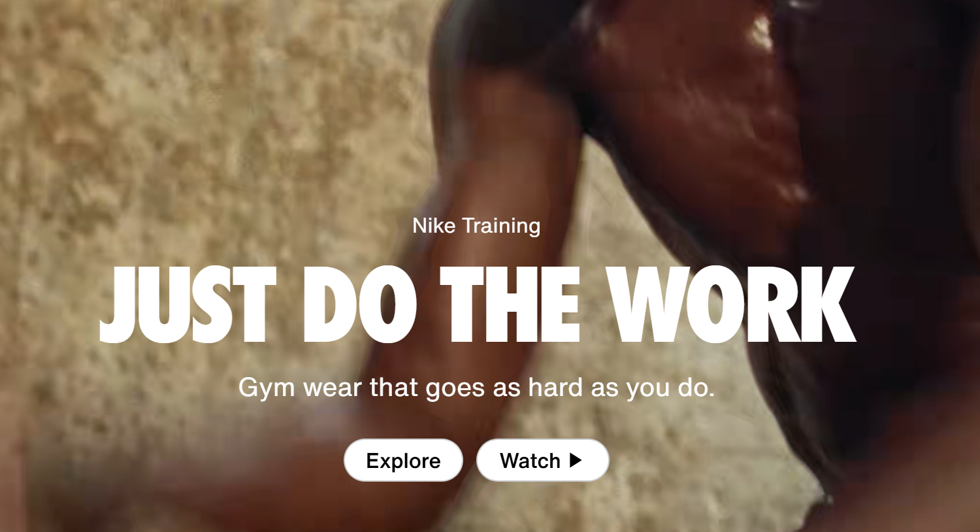Screen dimensions: 980x532
Task: Click the word Training in the subtitle label
Action: [501, 226]
